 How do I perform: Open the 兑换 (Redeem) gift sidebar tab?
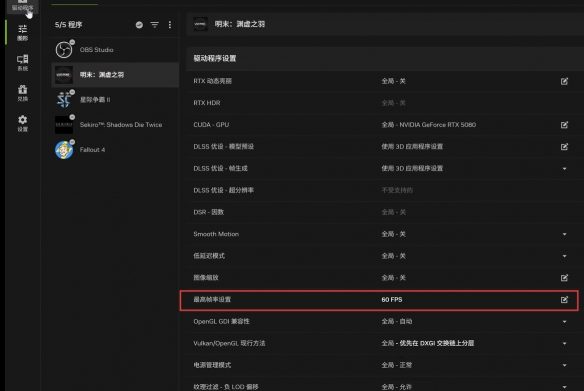(x=22, y=93)
